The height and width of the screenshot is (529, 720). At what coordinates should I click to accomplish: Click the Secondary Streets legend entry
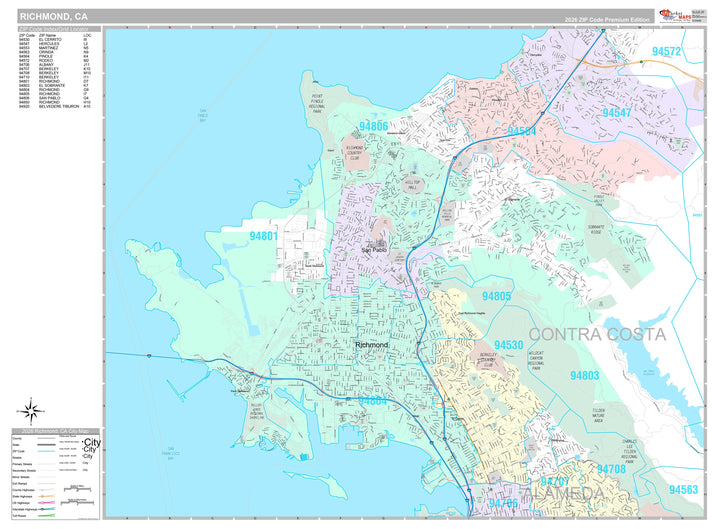pyautogui.click(x=24, y=471)
